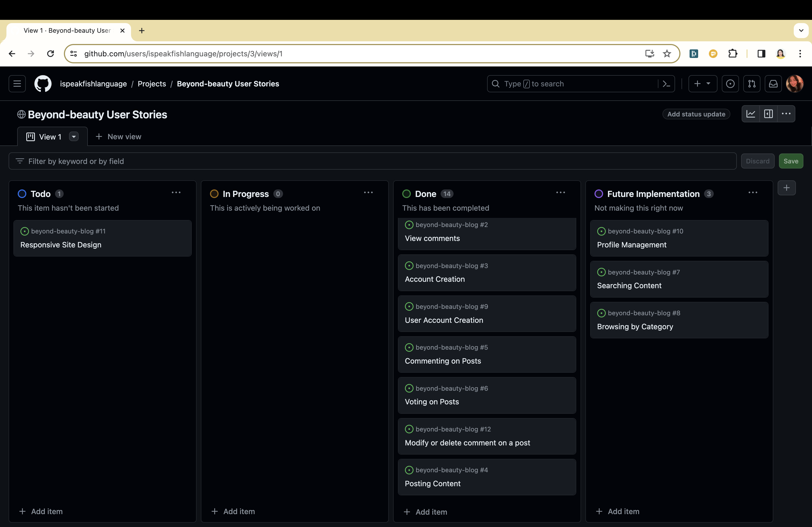Open Todo column three-dot menu
The height and width of the screenshot is (527, 812).
pyautogui.click(x=176, y=193)
